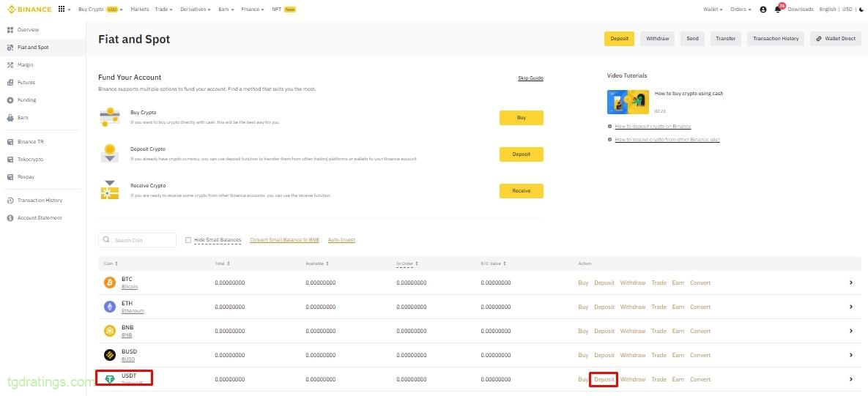Open Transaction History header button
Viewport: 868px width, 396px height.
click(776, 39)
